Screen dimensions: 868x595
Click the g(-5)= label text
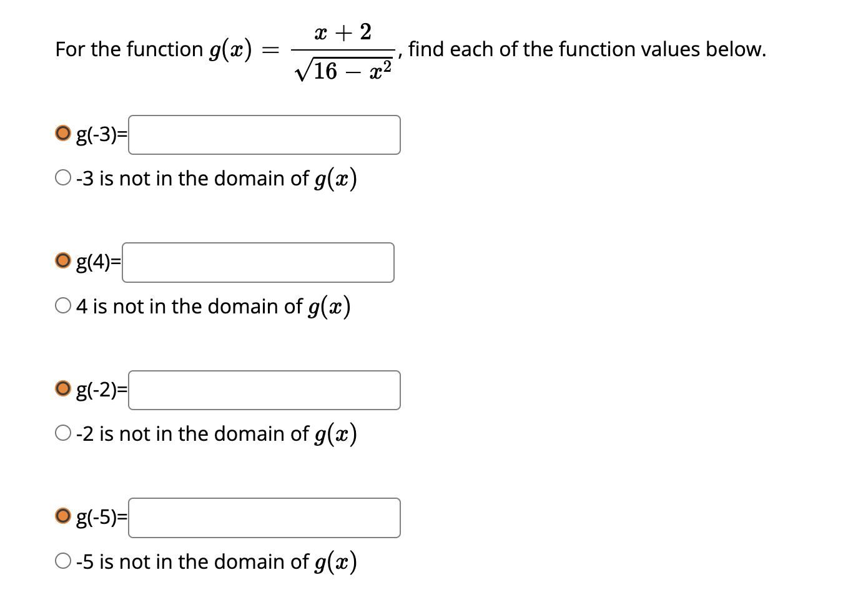point(100,518)
